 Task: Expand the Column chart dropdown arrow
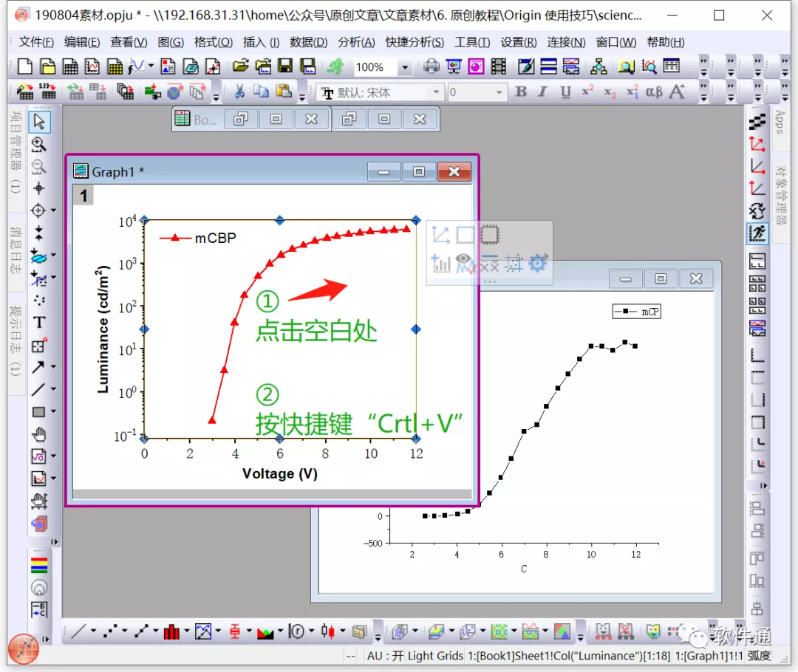(187, 631)
